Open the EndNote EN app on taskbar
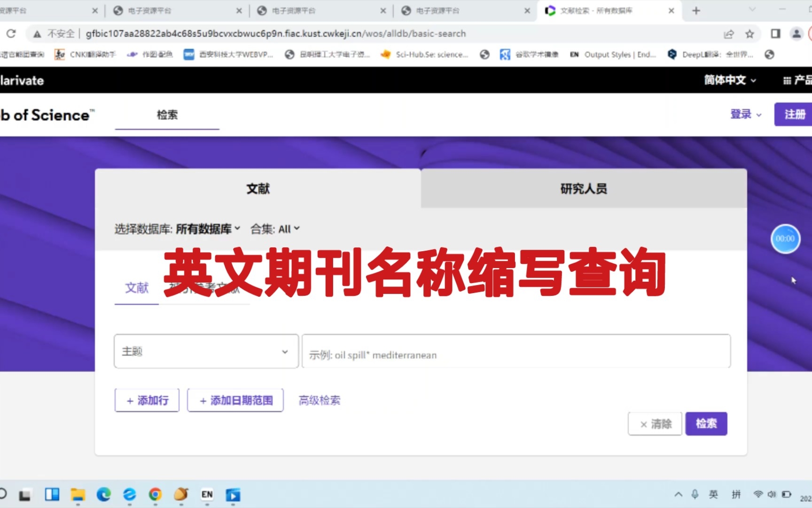This screenshot has width=812, height=508. click(207, 494)
